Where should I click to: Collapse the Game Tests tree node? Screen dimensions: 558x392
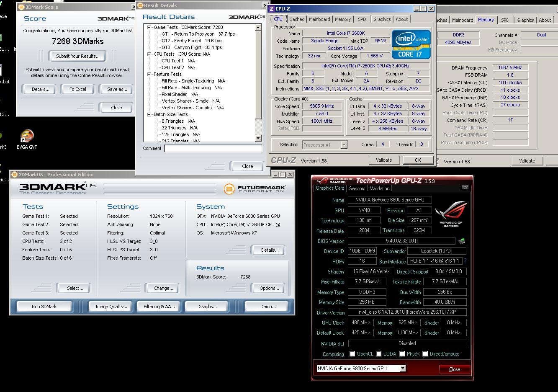click(x=149, y=27)
